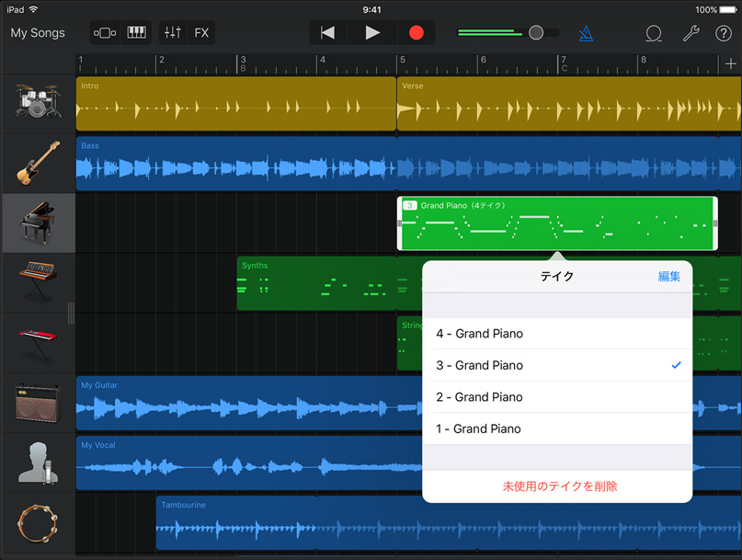The height and width of the screenshot is (560, 742).
Task: Tap the track header resize handle
Action: [x=71, y=313]
